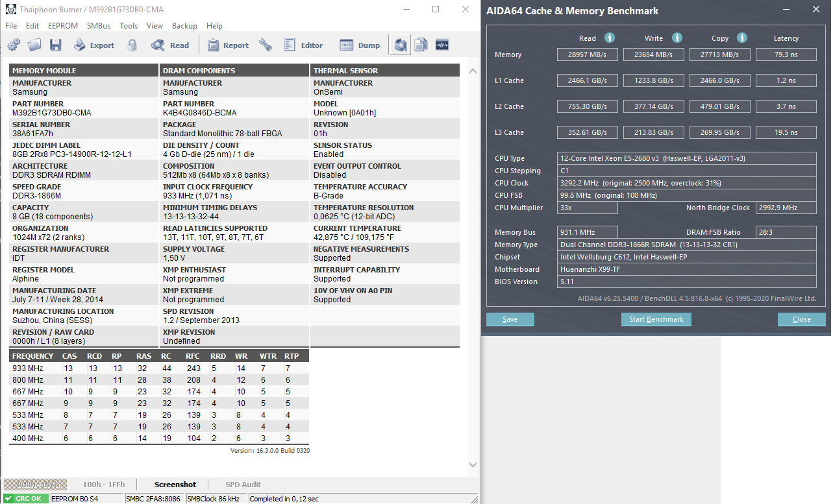Viewport: 833px width, 504px height.
Task: Click the CPU Multiplier 33x field
Action: 588,208
